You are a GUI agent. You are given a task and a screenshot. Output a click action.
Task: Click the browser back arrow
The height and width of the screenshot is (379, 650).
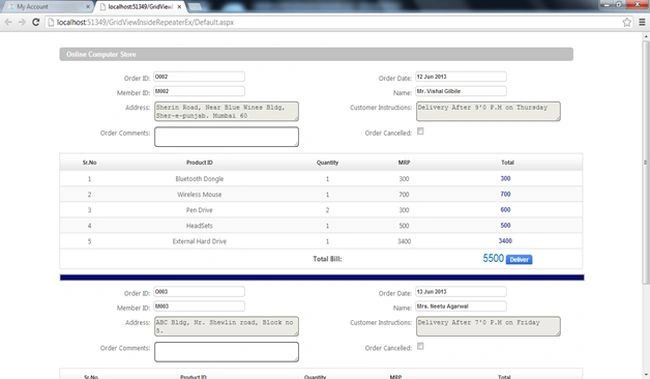coord(8,22)
